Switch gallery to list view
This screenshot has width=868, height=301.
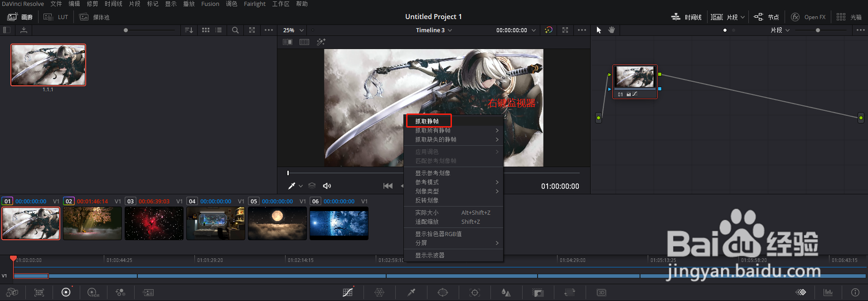[x=218, y=30]
